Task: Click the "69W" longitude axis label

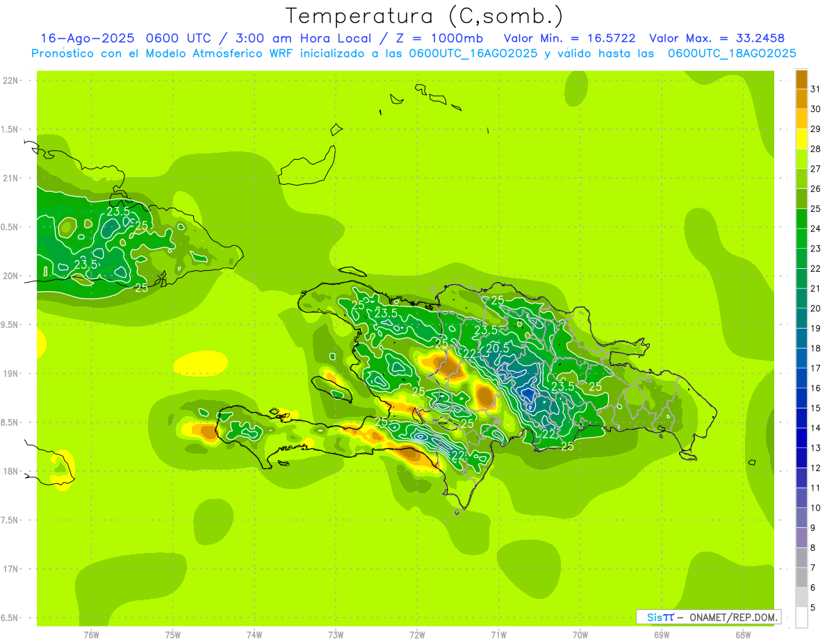Action: [x=662, y=634]
